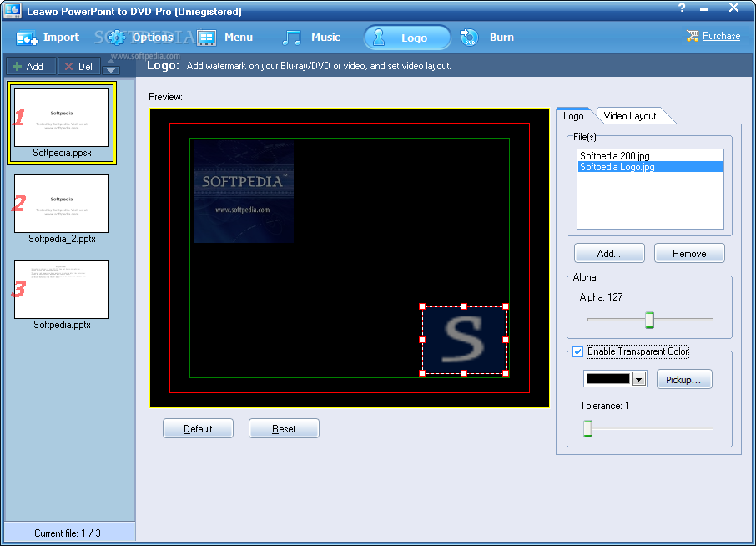The image size is (756, 546).
Task: Click the Purchase cart icon
Action: [x=693, y=36]
